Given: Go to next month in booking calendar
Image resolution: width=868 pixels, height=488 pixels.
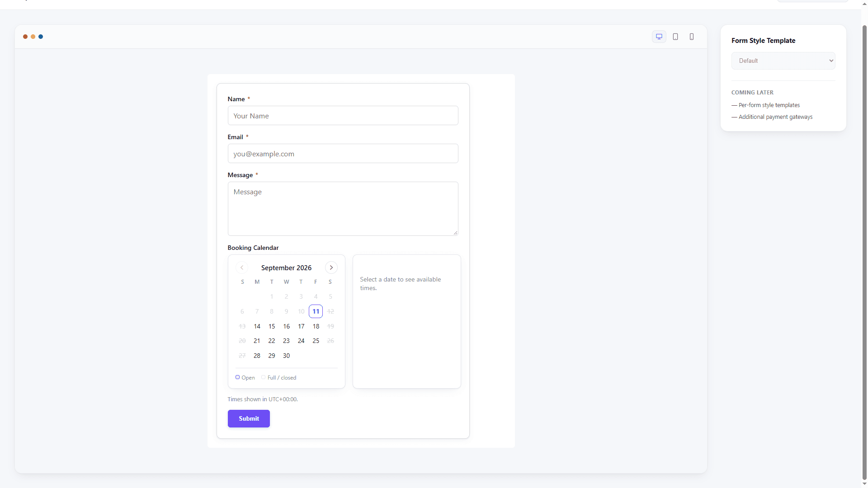Looking at the screenshot, I should coord(331,267).
